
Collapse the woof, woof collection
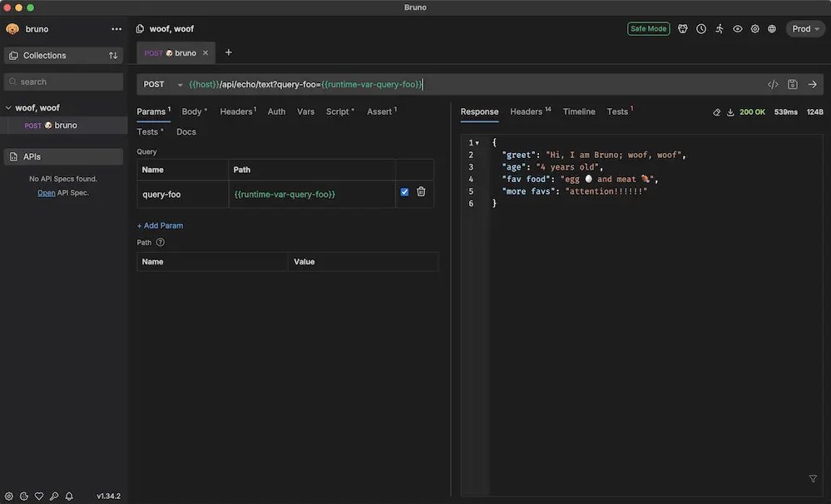coord(8,108)
